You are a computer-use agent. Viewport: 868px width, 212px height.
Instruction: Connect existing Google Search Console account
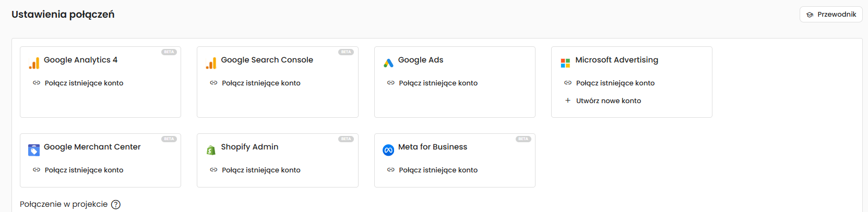tap(260, 83)
